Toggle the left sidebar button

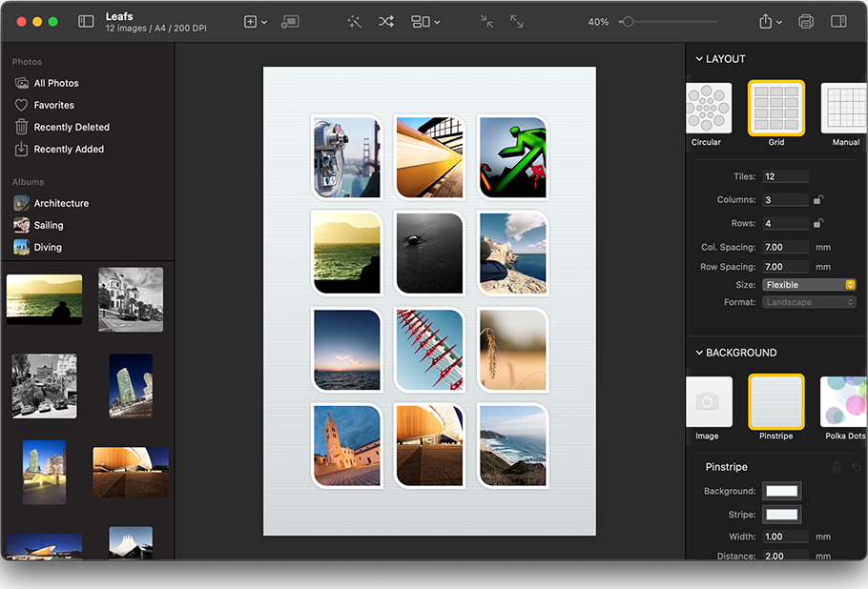point(86,21)
